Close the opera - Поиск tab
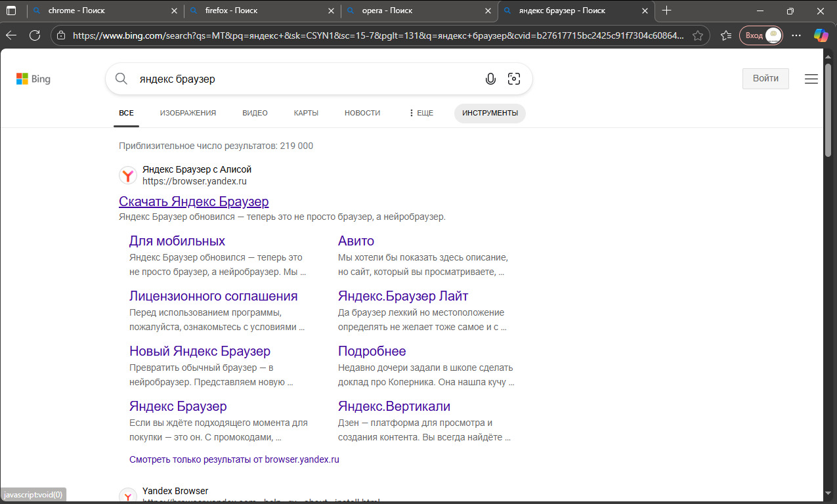 [488, 10]
